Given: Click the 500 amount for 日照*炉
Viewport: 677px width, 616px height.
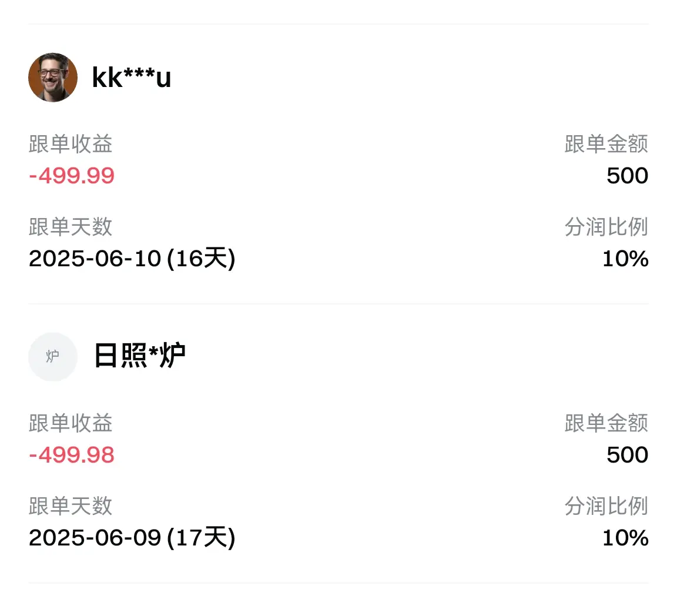Looking at the screenshot, I should click(627, 455).
